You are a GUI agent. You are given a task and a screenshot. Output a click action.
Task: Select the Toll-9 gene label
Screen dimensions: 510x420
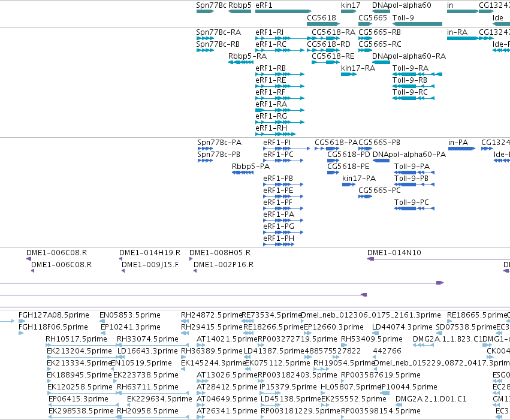403,17
